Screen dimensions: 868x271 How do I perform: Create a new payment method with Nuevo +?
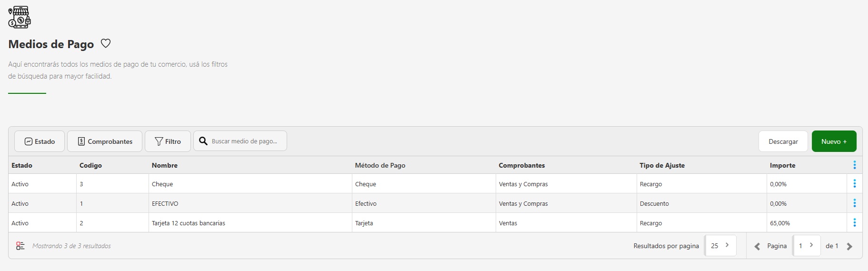pyautogui.click(x=834, y=141)
